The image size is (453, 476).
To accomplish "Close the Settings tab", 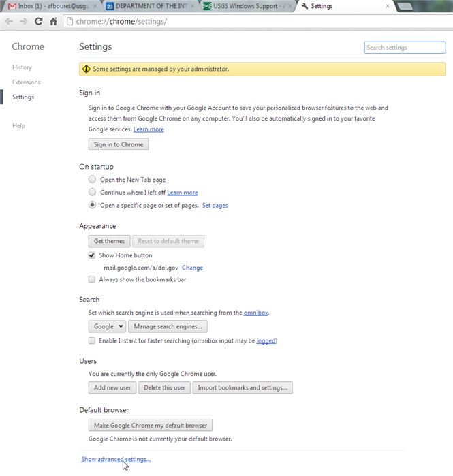I will click(388, 6).
